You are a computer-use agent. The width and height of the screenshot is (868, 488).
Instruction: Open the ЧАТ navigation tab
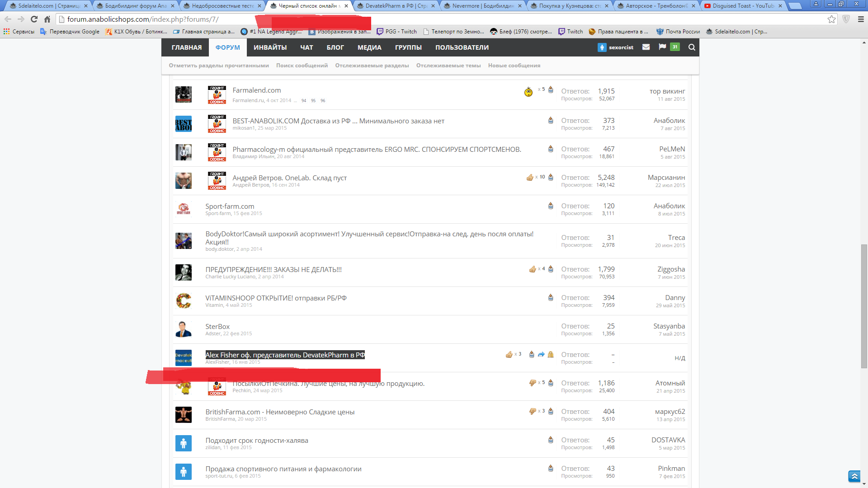(307, 47)
